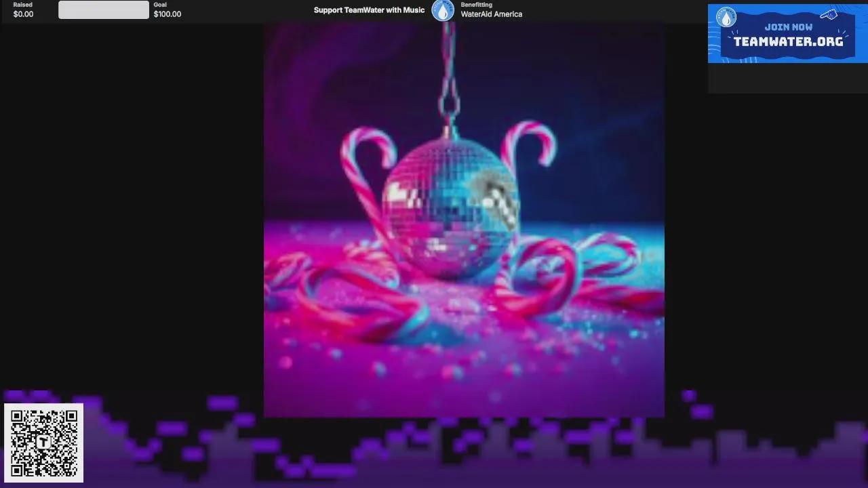This screenshot has height=488, width=868.
Task: Click the TeamWater water drop logo
Action: (x=443, y=10)
